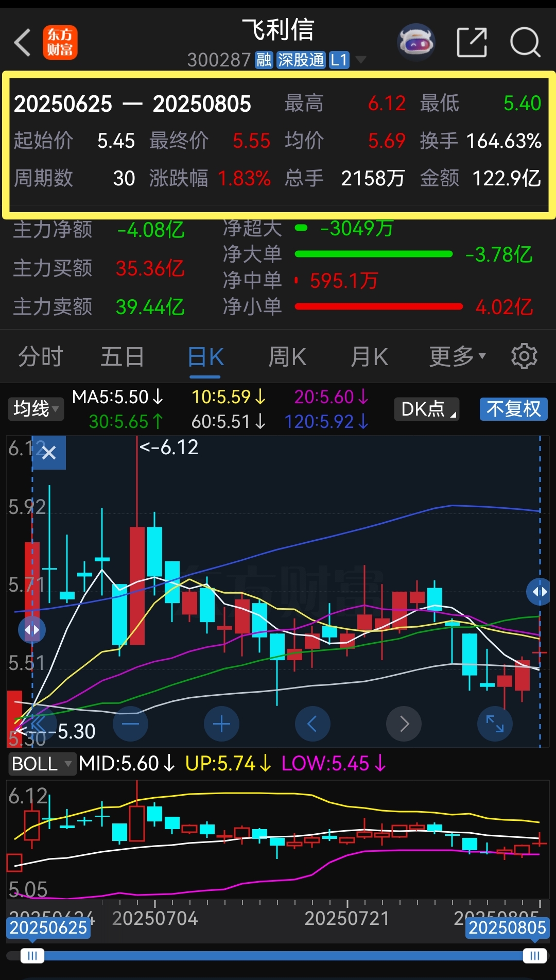This screenshot has height=980, width=556.
Task: Tap the start date label 20250625
Action: (x=49, y=927)
